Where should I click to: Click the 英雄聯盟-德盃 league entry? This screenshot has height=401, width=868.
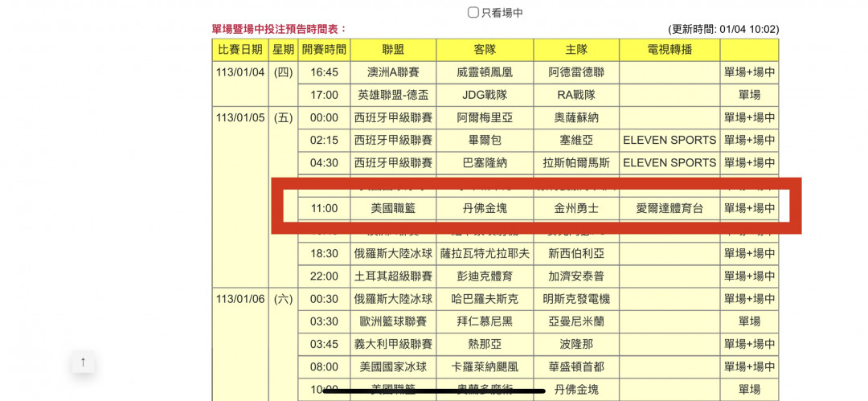coord(393,95)
